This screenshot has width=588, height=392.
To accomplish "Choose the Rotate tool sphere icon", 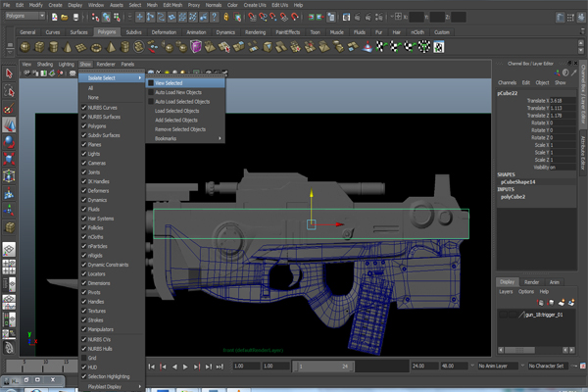I will tap(9, 142).
